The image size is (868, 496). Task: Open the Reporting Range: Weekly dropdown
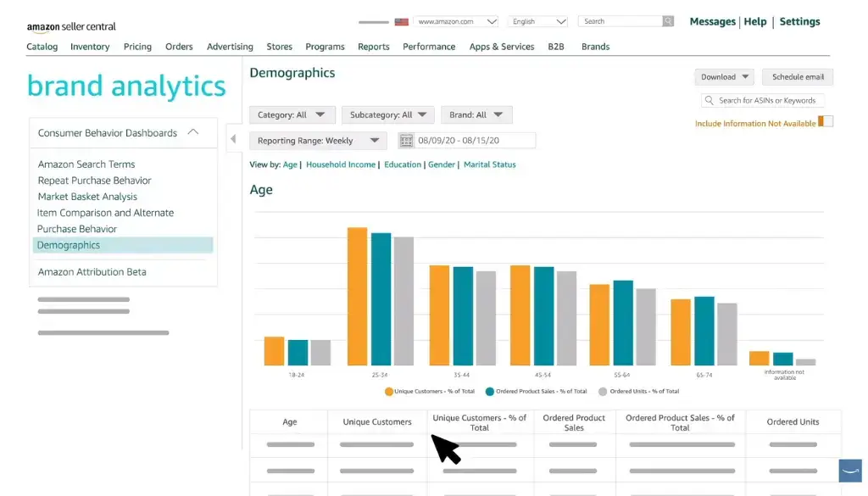(319, 141)
